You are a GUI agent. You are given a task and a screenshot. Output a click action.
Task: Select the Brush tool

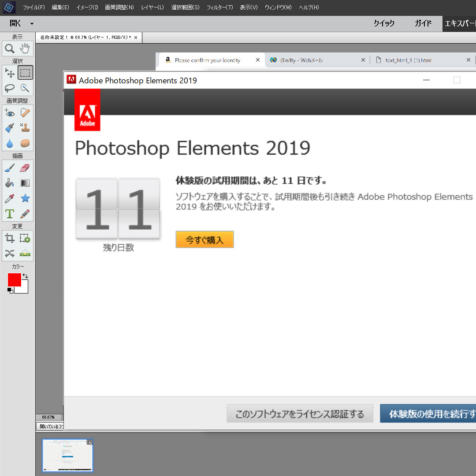tap(10, 168)
